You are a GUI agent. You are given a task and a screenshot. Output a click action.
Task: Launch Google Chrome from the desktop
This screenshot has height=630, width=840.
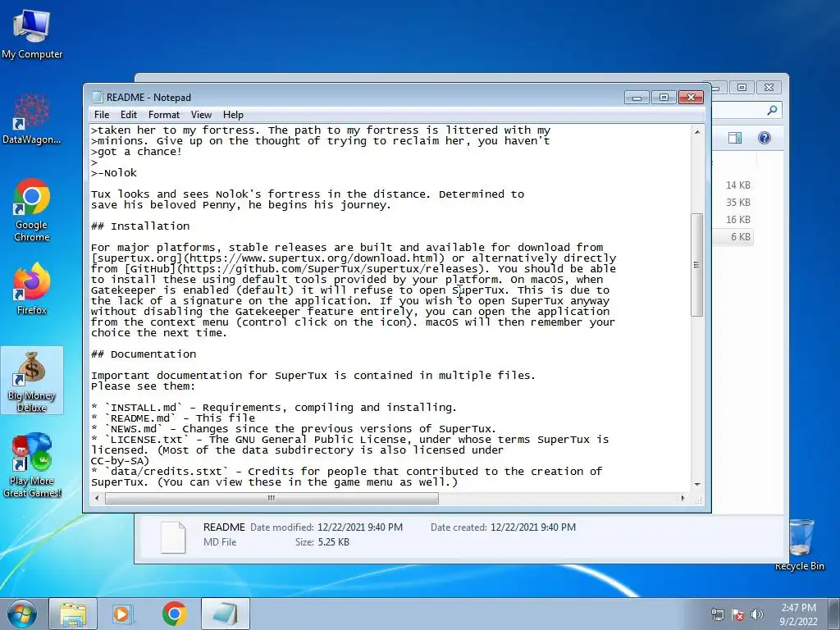coord(32,210)
